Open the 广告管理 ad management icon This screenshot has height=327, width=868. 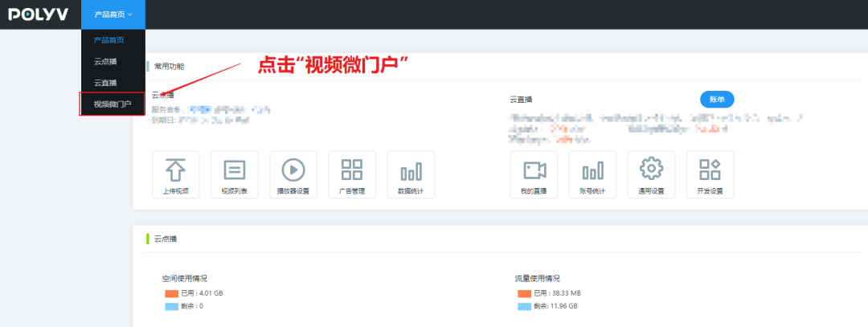pyautogui.click(x=352, y=170)
